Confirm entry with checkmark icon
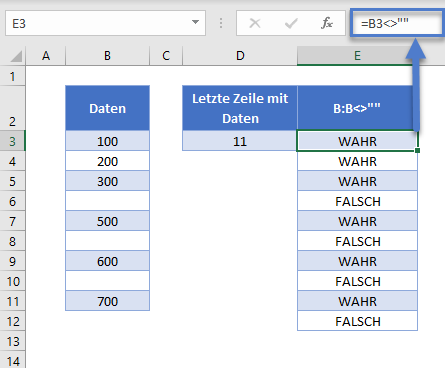The width and height of the screenshot is (445, 368). coord(291,23)
